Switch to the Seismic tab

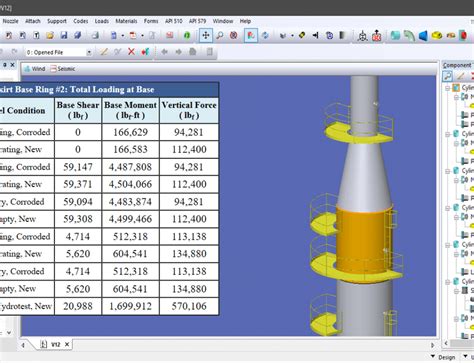63,69
